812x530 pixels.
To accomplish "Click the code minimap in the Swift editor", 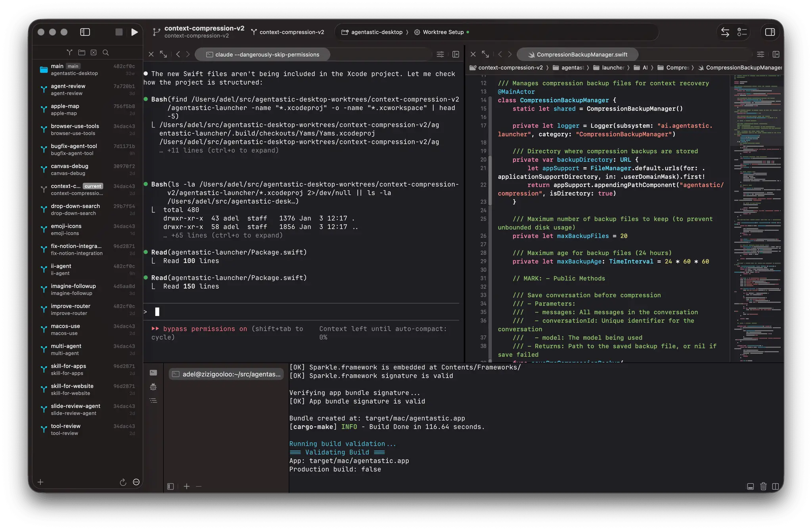I will pyautogui.click(x=756, y=218).
